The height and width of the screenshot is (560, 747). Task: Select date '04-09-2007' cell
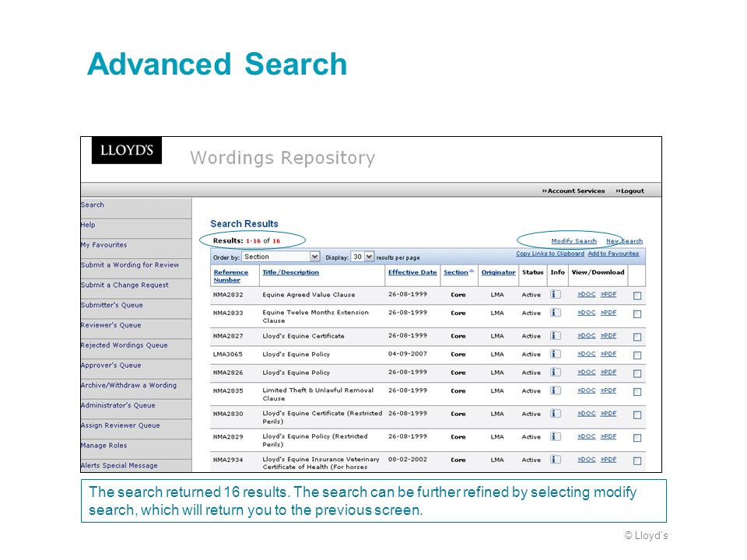pyautogui.click(x=408, y=354)
